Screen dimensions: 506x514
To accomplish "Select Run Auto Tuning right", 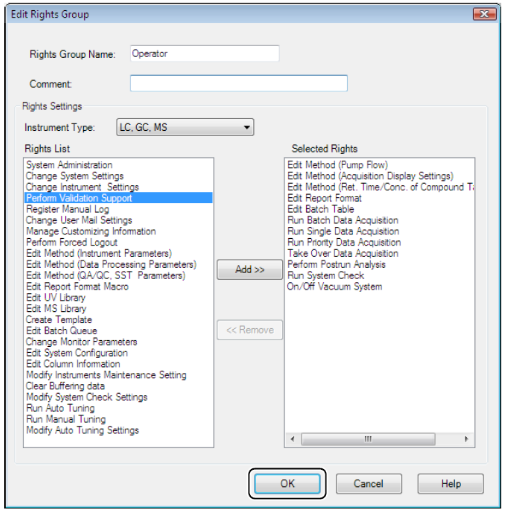I will (x=60, y=408).
